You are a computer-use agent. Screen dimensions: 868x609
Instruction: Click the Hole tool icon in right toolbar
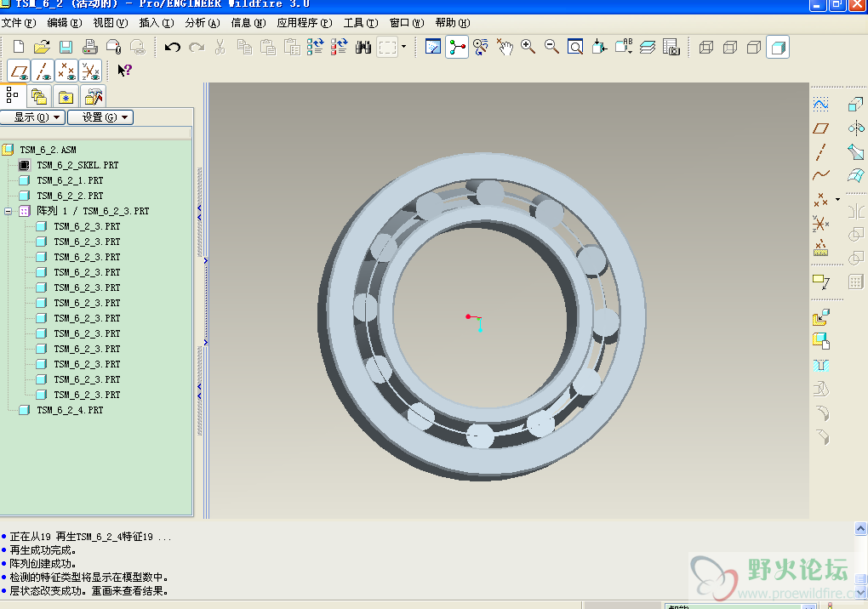click(820, 365)
